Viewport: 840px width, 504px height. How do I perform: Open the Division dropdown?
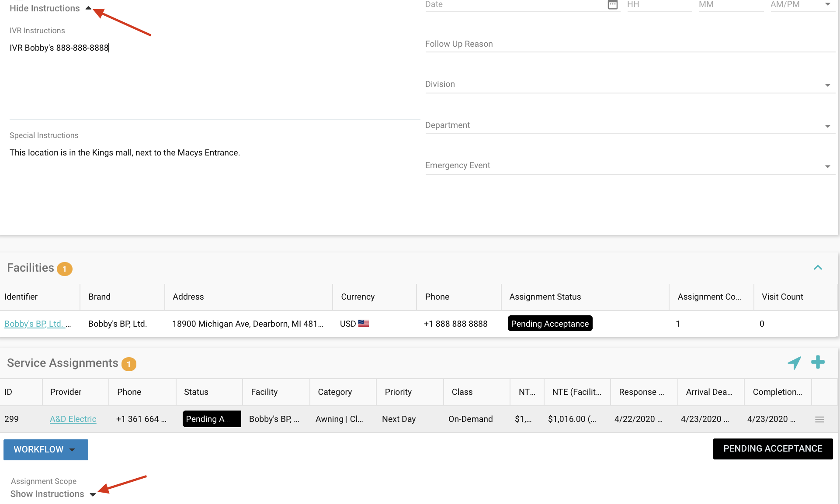click(x=827, y=85)
